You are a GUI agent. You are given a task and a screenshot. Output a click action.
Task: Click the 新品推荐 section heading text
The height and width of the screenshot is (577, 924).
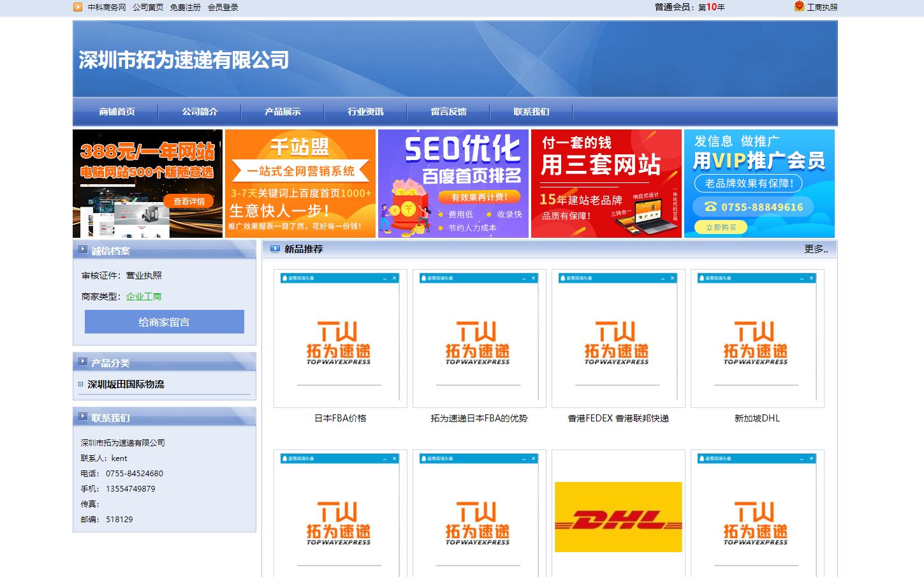coord(304,249)
